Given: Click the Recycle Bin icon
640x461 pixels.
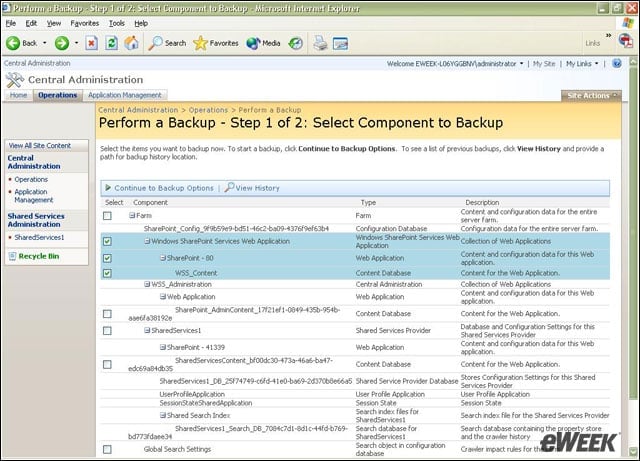Looking at the screenshot, I should coord(13,256).
